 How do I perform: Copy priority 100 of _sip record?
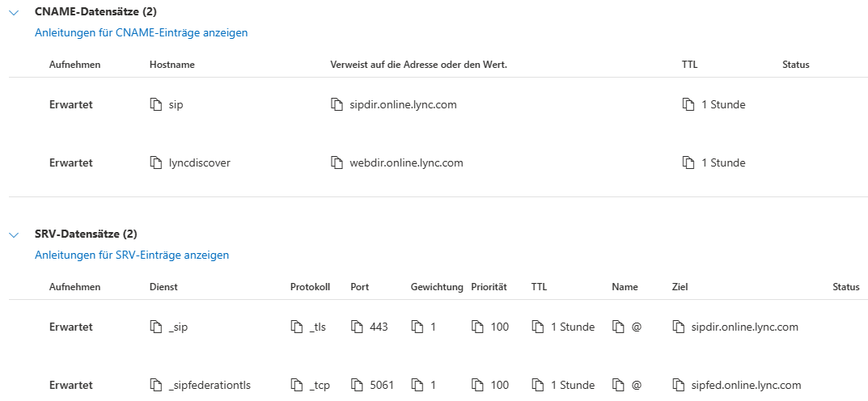click(478, 327)
